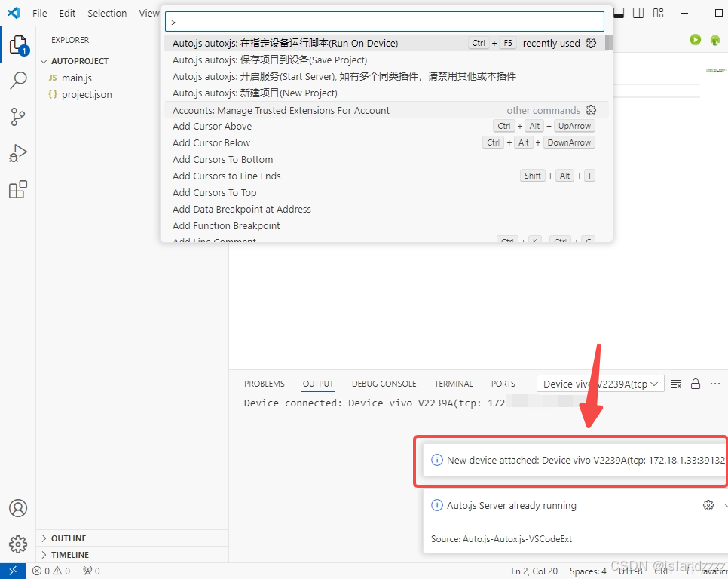Click the remote window status bar icon
Viewport: 728px width, 579px height.
(13, 571)
